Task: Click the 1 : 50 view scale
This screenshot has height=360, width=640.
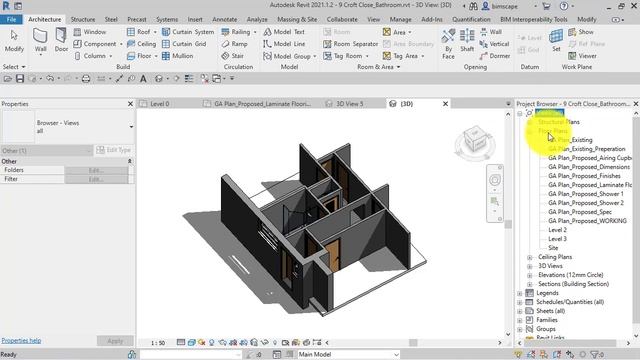Action: pyautogui.click(x=158, y=343)
